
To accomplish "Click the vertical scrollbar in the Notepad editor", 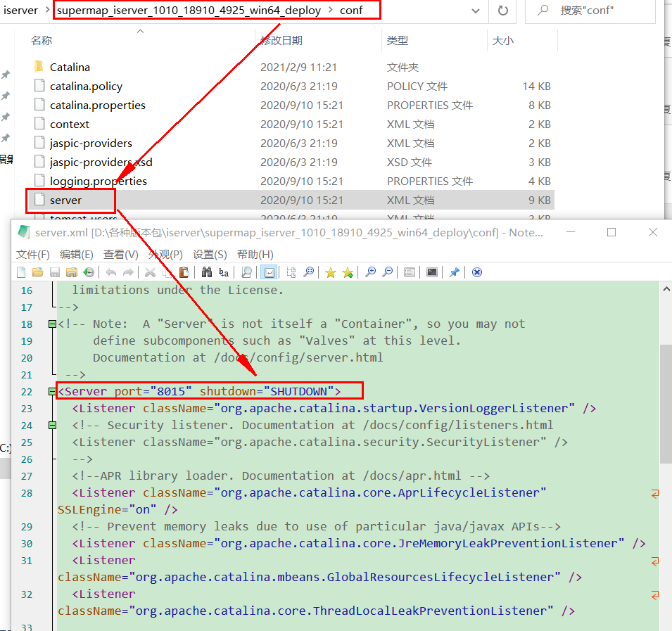I will pyautogui.click(x=666, y=404).
